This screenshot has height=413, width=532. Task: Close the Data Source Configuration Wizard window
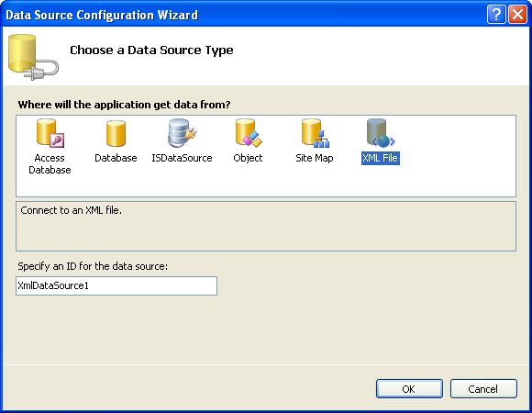[517, 15]
